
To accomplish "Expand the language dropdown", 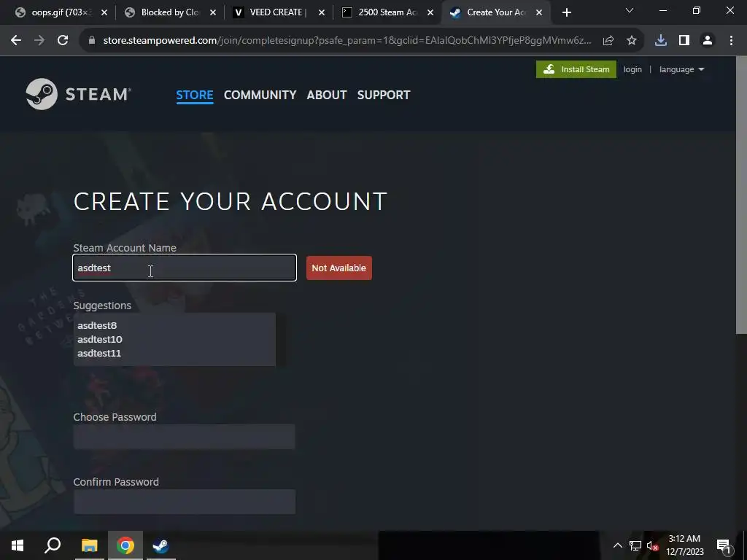I will pyautogui.click(x=681, y=69).
